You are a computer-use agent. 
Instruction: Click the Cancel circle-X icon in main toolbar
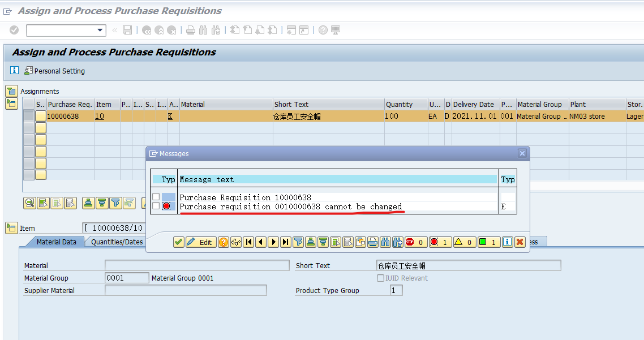click(x=171, y=30)
